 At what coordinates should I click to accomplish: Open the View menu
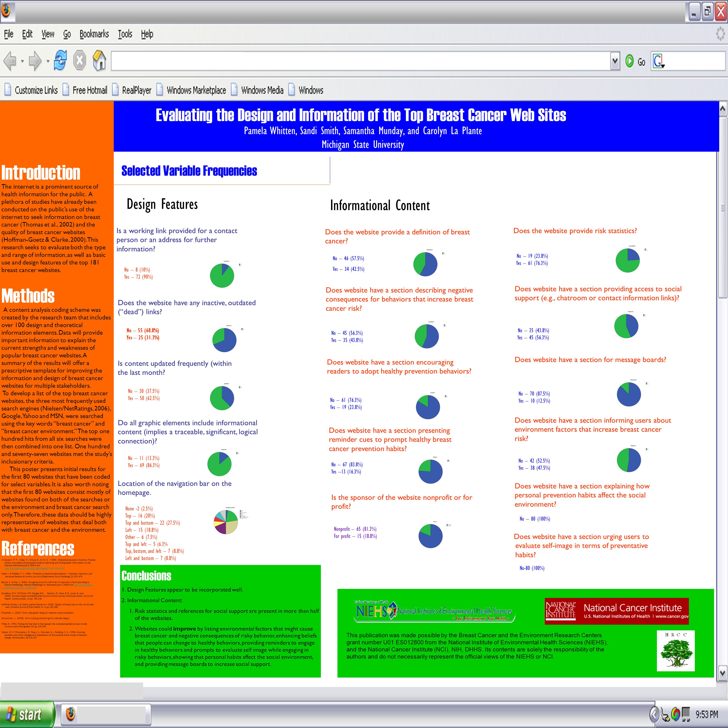[48, 34]
